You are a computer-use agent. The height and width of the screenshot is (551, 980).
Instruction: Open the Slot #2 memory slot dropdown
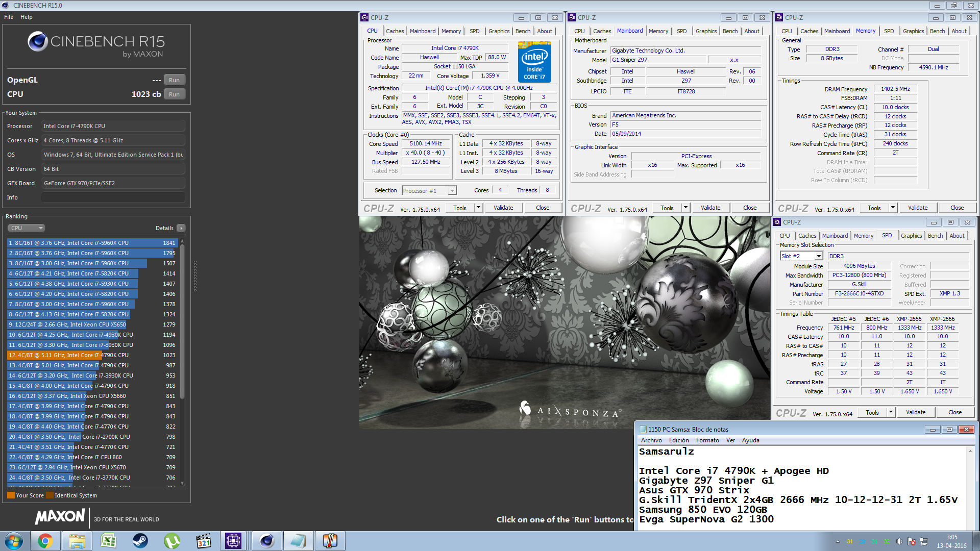click(801, 256)
